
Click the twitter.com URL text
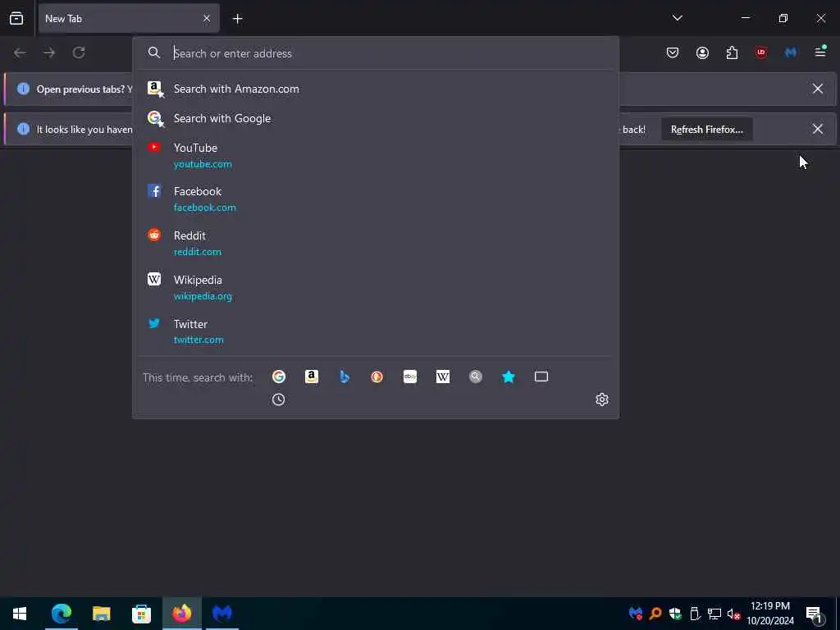tap(199, 340)
